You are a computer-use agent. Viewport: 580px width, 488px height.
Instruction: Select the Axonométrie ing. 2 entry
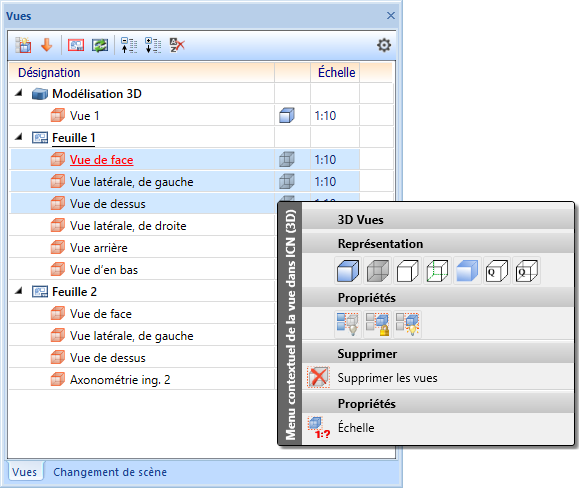120,380
